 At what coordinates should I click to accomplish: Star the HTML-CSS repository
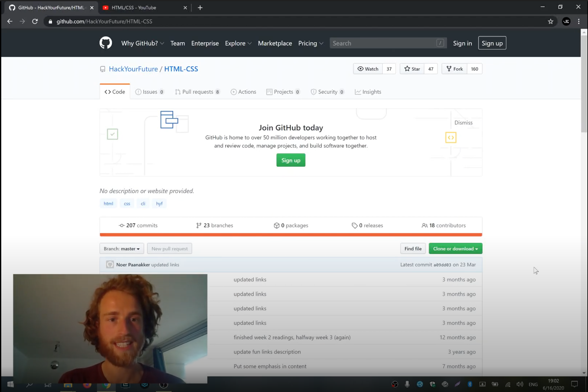click(x=412, y=69)
